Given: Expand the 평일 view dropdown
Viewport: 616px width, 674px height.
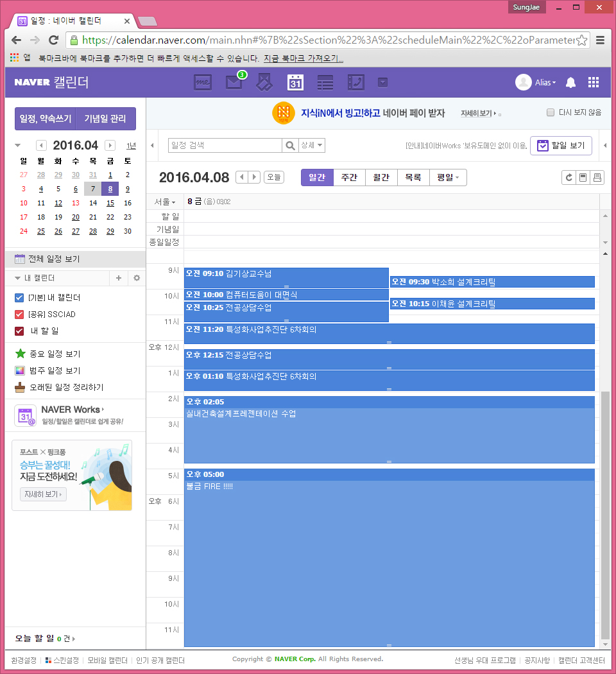Looking at the screenshot, I should pos(448,178).
